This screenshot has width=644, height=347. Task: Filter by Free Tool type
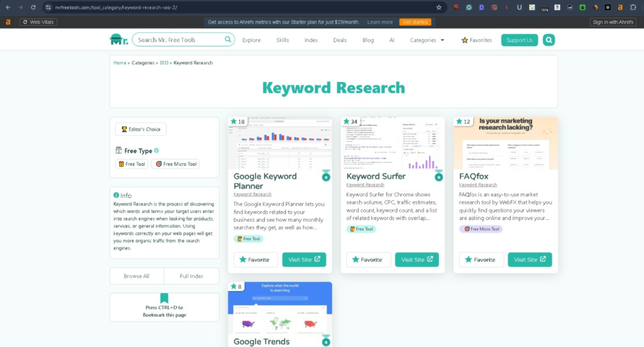tap(132, 164)
